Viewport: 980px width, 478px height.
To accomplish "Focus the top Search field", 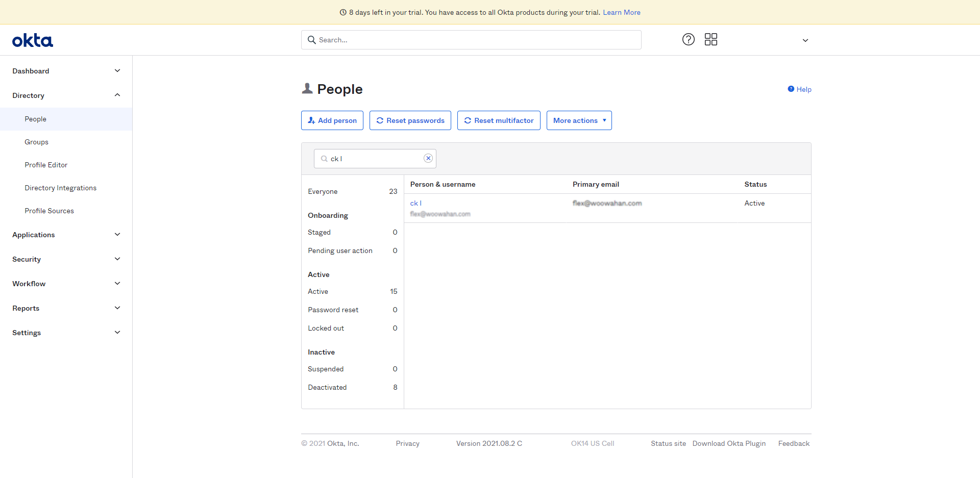I will tap(471, 40).
